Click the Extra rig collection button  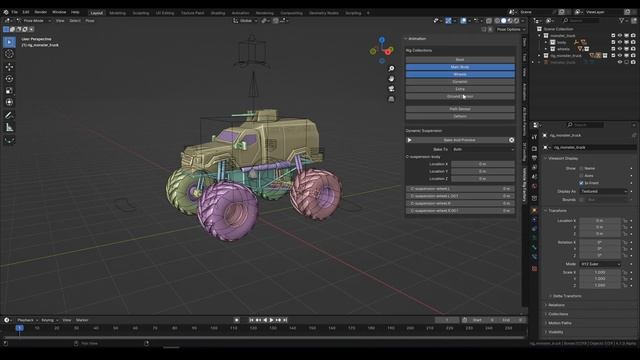(x=460, y=89)
